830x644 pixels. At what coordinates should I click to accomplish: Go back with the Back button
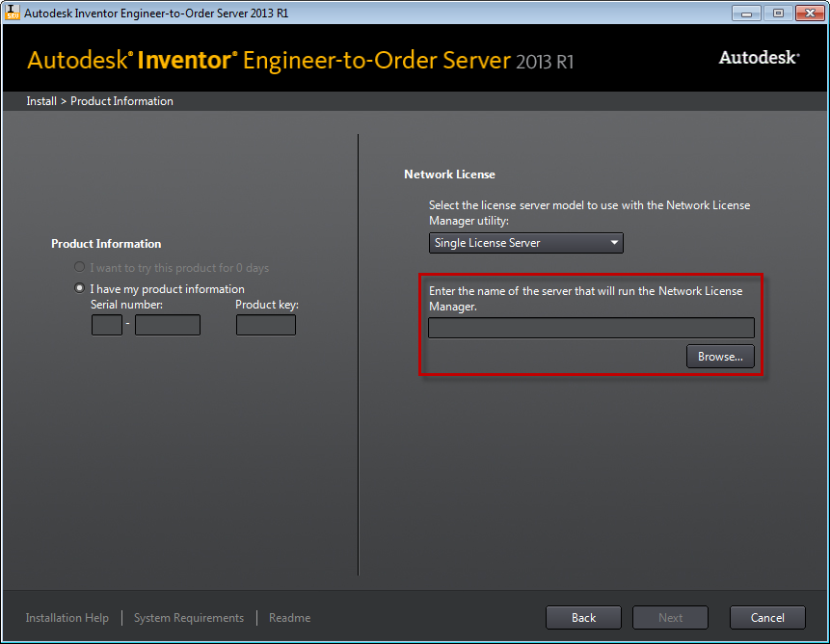[583, 618]
